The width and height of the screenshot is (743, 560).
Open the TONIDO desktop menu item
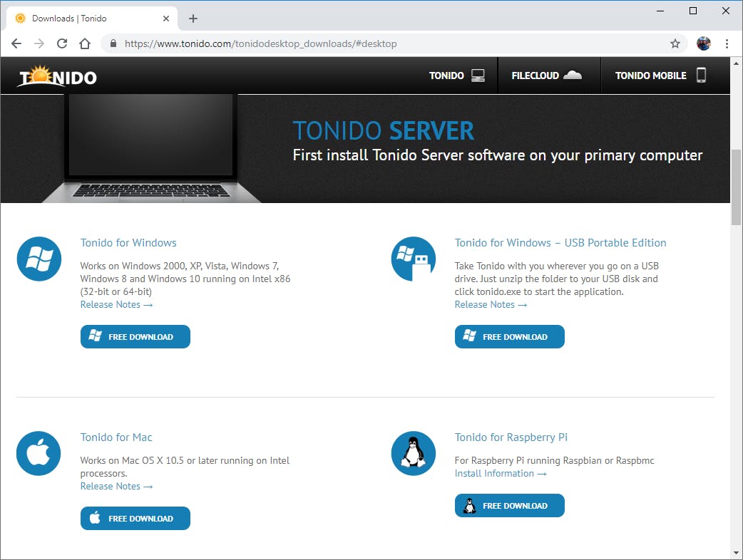(456, 76)
